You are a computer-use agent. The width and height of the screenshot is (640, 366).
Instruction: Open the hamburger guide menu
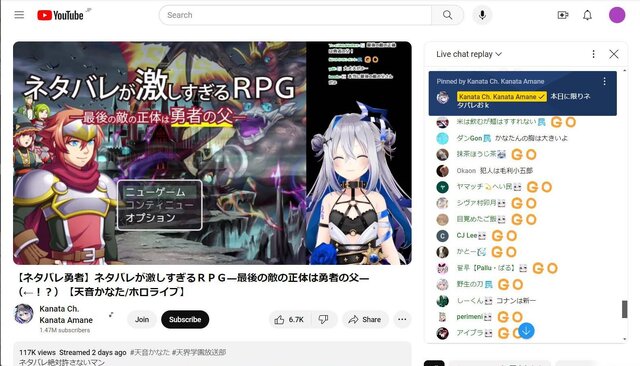(19, 15)
